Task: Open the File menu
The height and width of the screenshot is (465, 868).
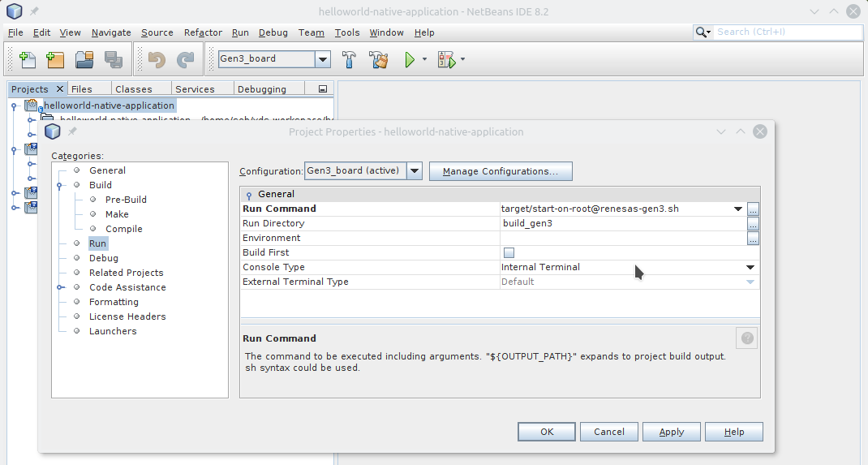Action: pos(15,32)
